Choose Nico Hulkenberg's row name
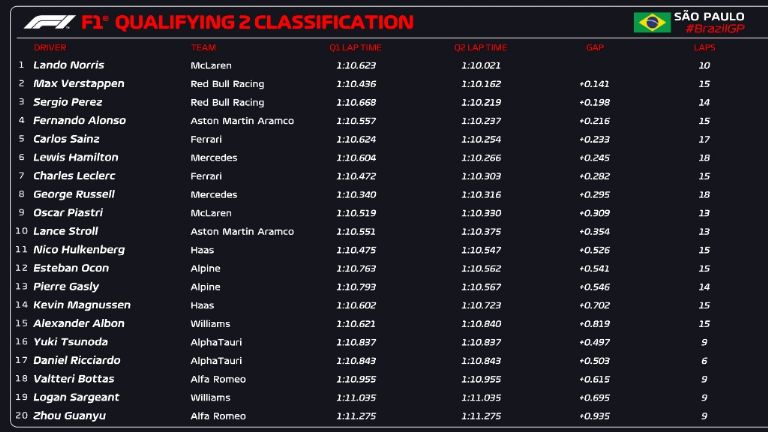 click(x=79, y=250)
